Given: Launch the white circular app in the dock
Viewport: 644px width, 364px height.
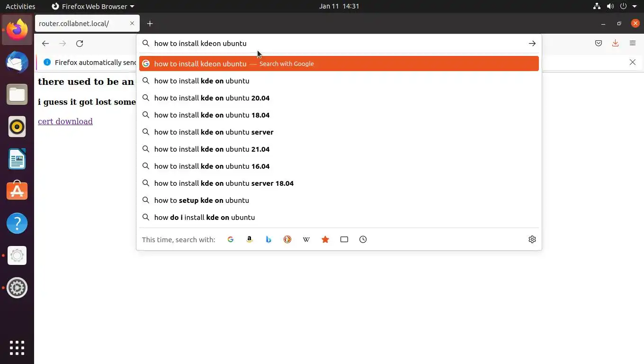Looking at the screenshot, I should [x=17, y=255].
